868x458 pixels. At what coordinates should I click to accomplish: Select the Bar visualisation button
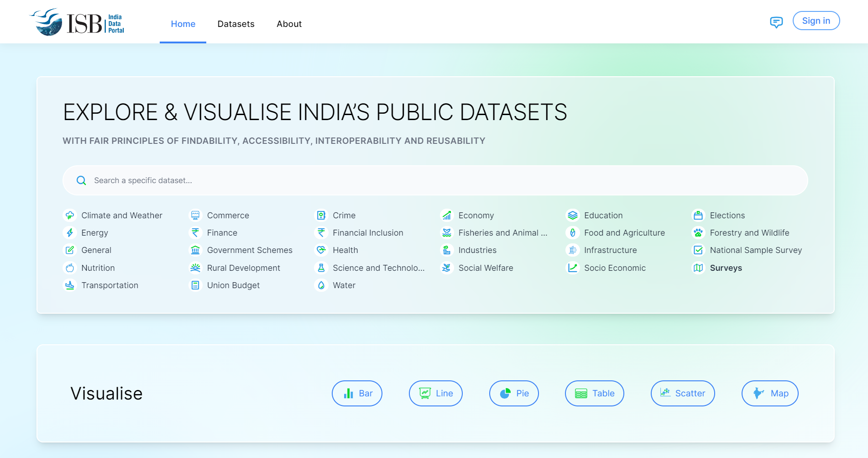pyautogui.click(x=357, y=393)
